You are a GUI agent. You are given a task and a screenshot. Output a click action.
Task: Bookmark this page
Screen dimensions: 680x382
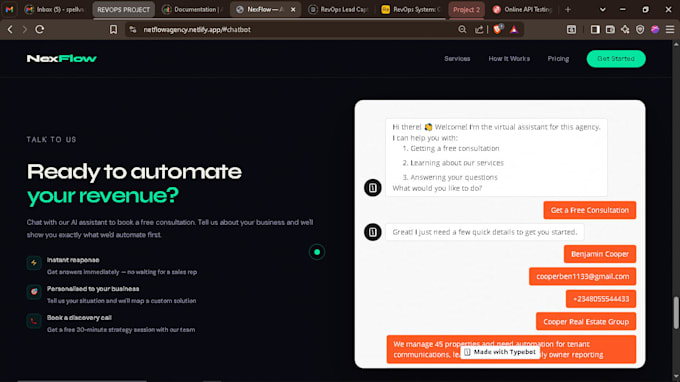[113, 29]
